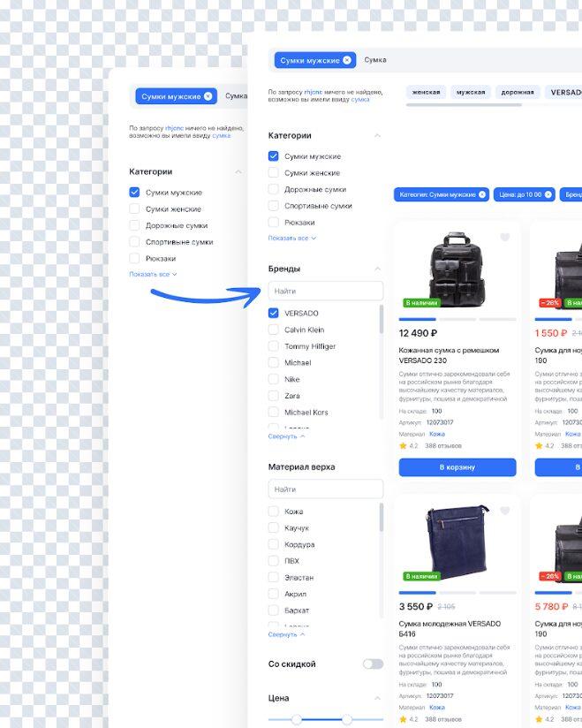Select the 'женская' suggestion tab
The height and width of the screenshot is (728, 582).
coord(426,92)
